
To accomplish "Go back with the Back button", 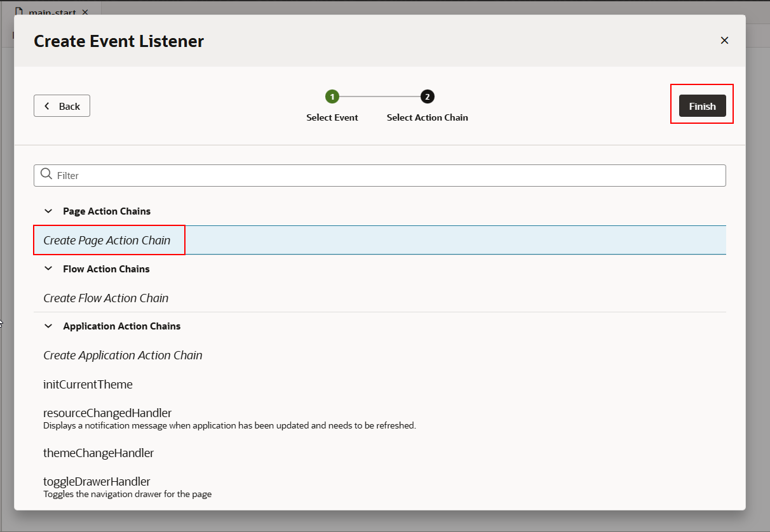I will (62, 106).
